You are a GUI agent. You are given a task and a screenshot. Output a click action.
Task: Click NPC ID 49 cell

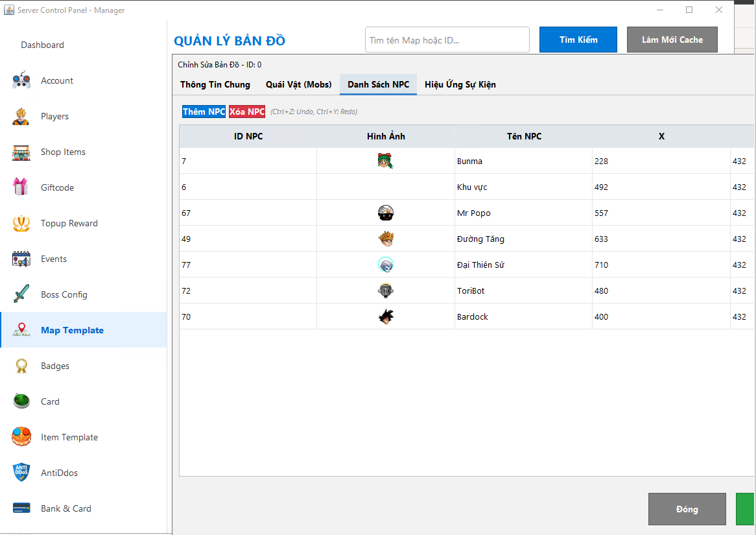248,239
